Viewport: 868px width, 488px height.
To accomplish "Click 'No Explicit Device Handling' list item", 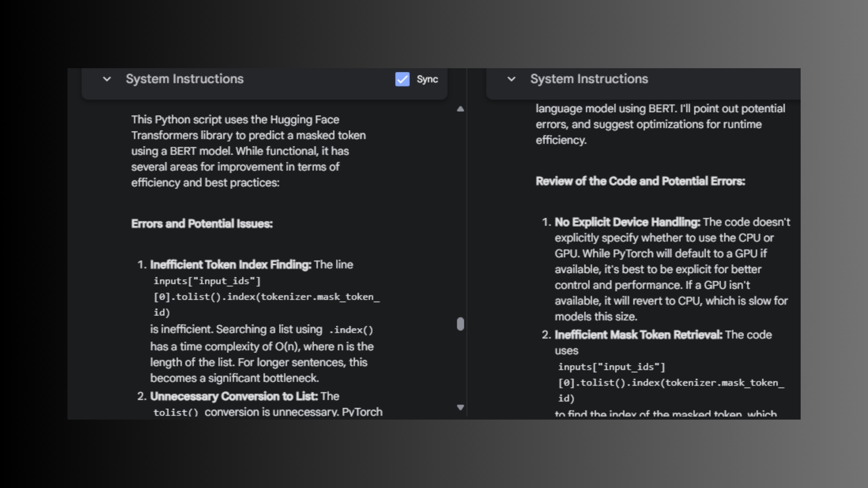I will coord(627,222).
